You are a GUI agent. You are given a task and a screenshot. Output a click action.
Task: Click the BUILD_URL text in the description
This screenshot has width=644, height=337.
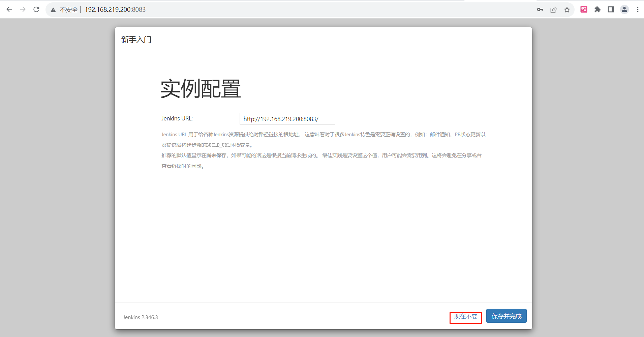pos(218,145)
